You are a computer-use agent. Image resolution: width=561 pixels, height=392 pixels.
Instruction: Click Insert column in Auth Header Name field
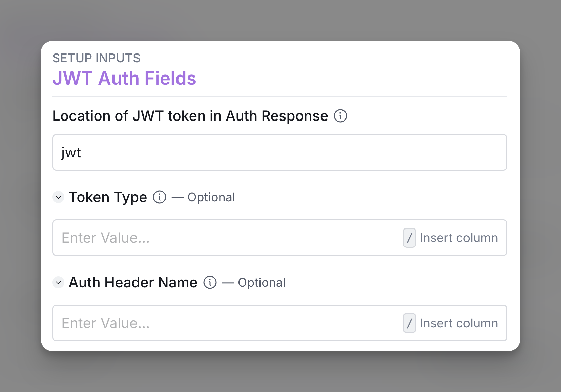click(x=459, y=323)
